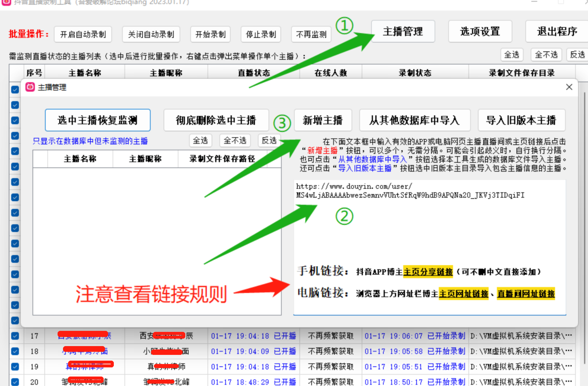Click the douyin URL input text box
588x386 pixels.
[x=430, y=247]
